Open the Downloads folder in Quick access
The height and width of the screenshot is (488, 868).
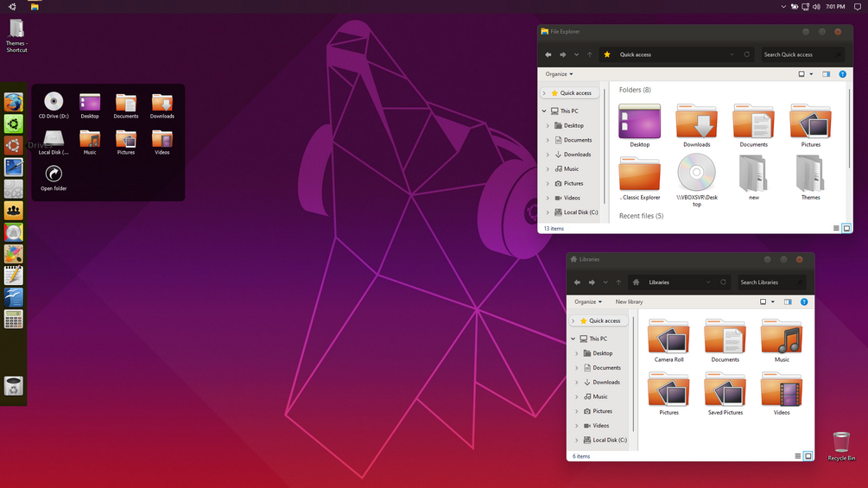pyautogui.click(x=696, y=126)
